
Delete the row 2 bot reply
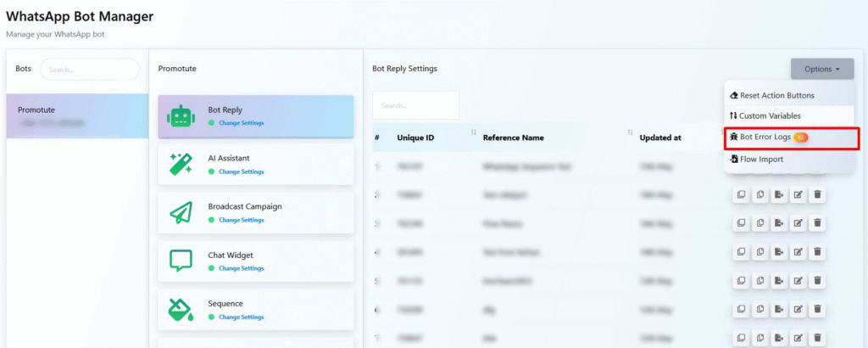point(817,194)
